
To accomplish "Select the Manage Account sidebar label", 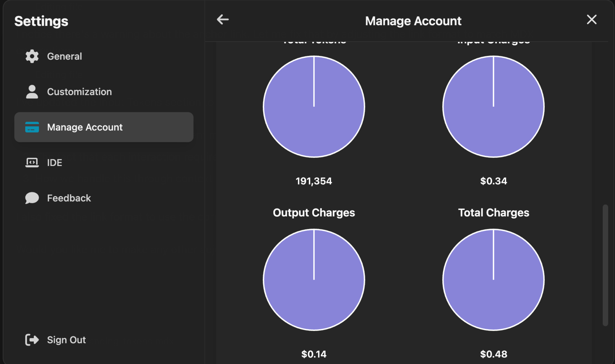I will tap(85, 127).
